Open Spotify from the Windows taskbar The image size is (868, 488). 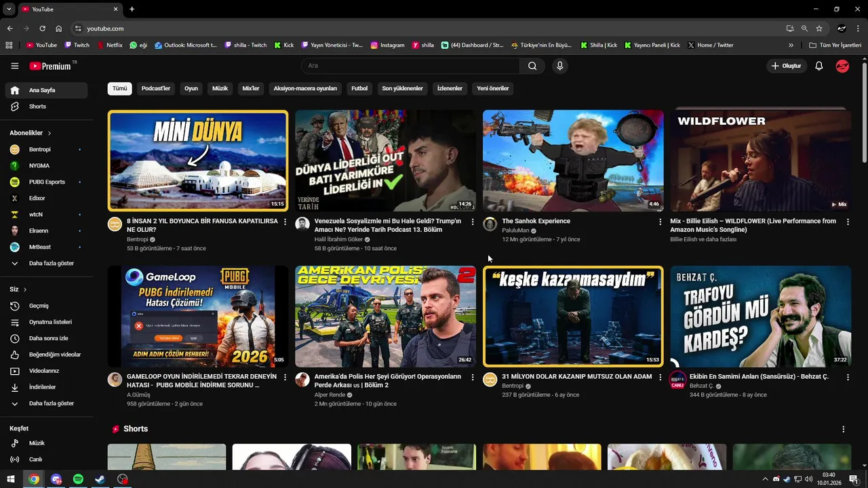tap(78, 479)
